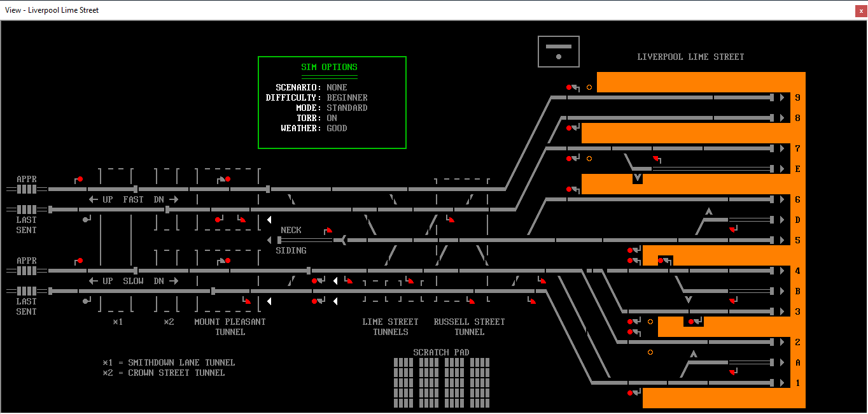The image size is (868, 414).
Task: Click MODE: STANDARD setting
Action: click(x=332, y=108)
